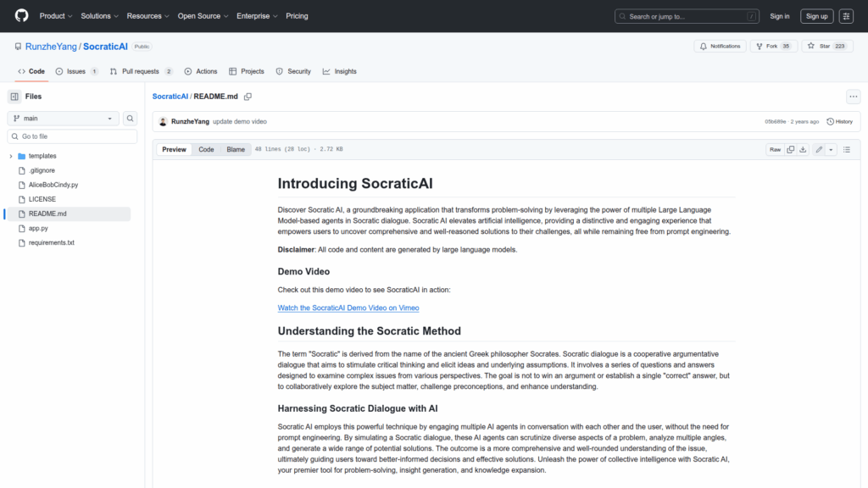Open the Security tab
Screen dimensions: 868x488
click(x=293, y=71)
